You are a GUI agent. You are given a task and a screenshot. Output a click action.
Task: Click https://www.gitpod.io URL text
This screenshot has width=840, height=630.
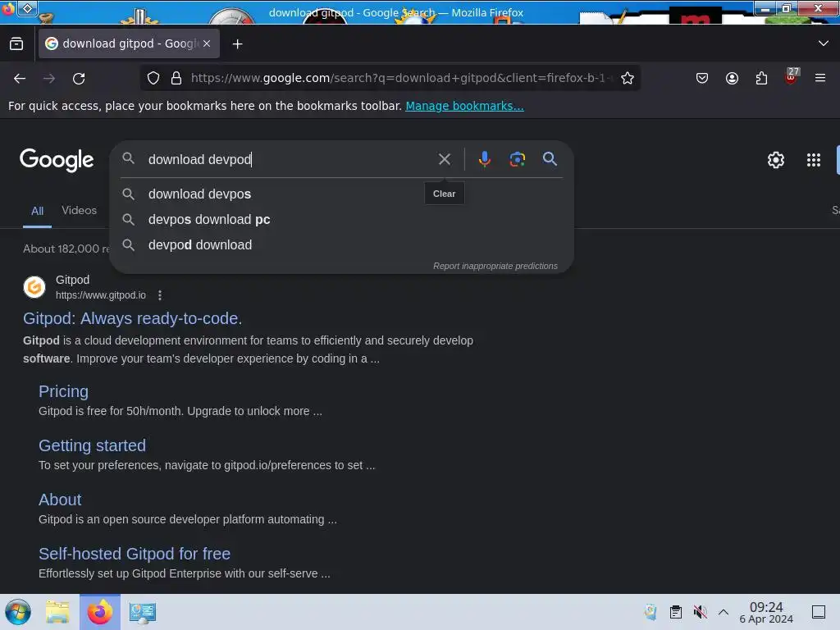(101, 295)
